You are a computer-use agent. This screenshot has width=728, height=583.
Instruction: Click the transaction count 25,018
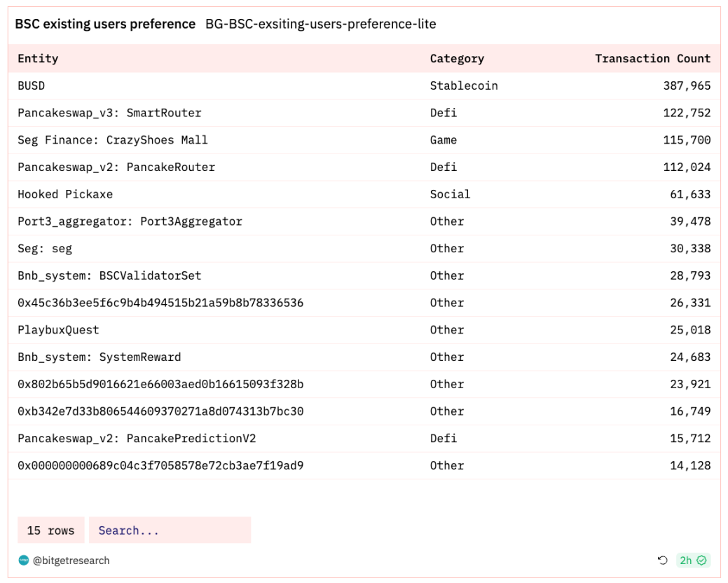690,330
